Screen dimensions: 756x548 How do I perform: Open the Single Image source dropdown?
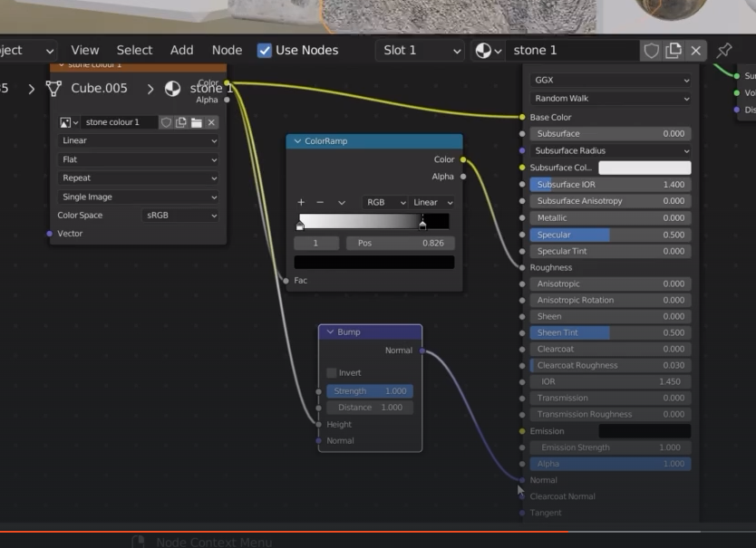(x=139, y=197)
